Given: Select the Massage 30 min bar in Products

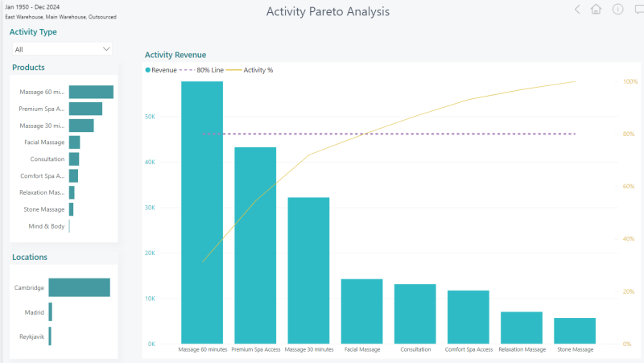Looking at the screenshot, I should tap(81, 126).
